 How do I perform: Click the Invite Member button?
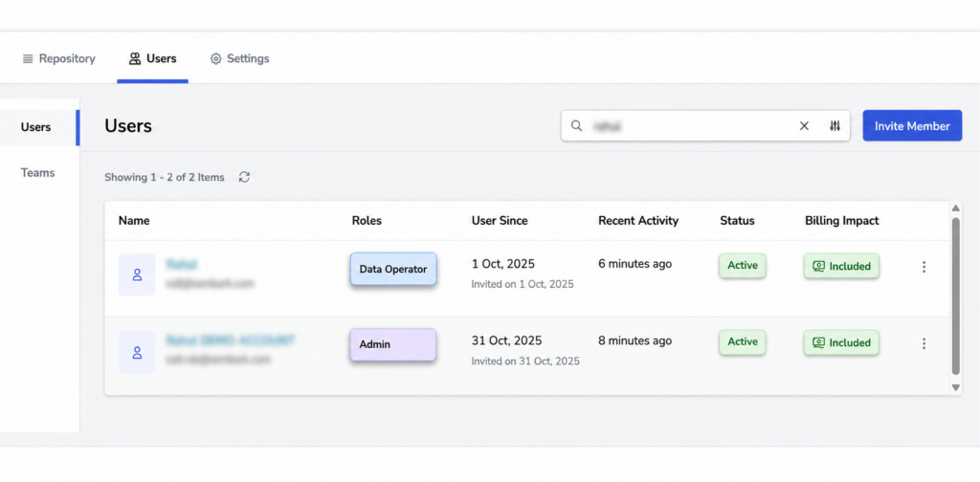tap(912, 126)
